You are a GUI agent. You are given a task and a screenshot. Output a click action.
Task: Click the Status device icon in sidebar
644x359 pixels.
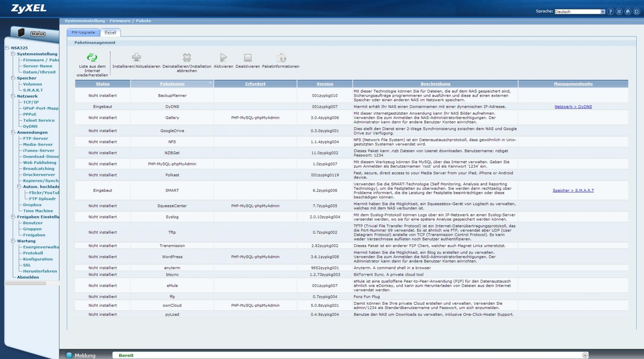click(x=21, y=33)
